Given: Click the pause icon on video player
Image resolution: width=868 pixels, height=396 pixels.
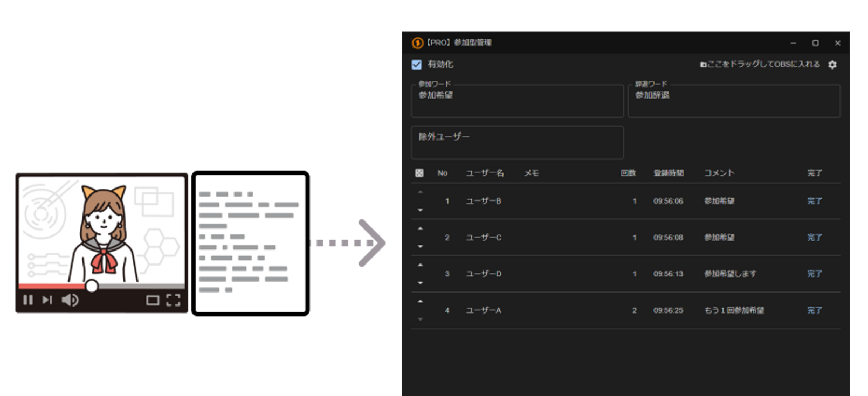Looking at the screenshot, I should tap(28, 300).
